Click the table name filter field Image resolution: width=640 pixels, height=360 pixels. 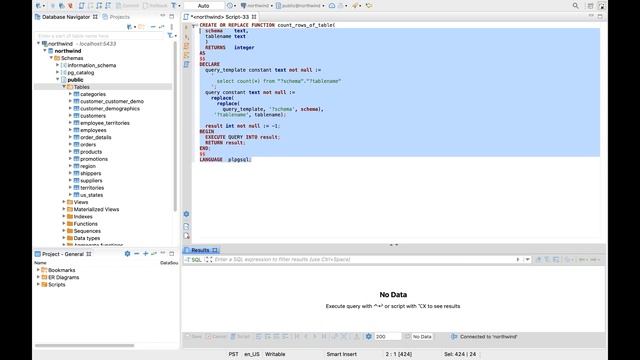pos(100,36)
